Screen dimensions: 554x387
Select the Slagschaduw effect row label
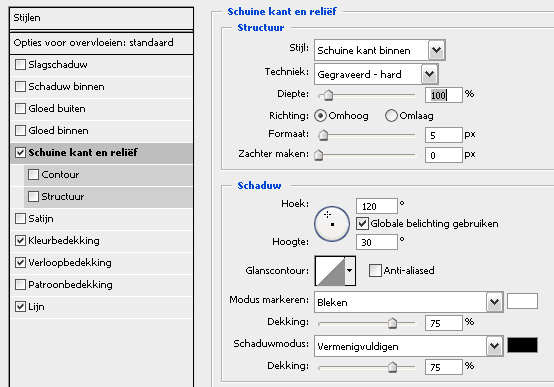click(x=58, y=65)
